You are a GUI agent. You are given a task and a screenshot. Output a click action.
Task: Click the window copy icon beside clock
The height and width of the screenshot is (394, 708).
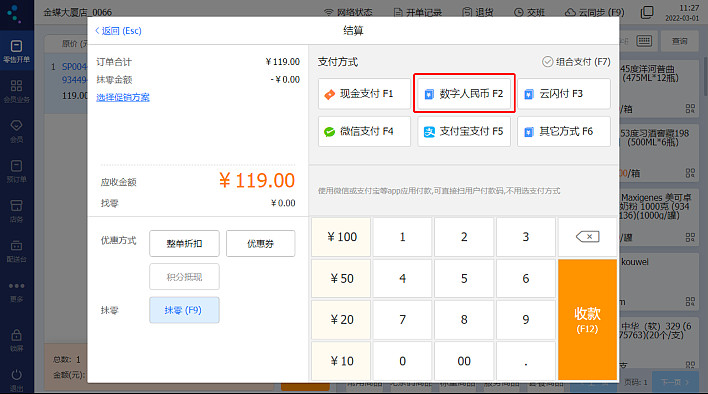coord(647,12)
